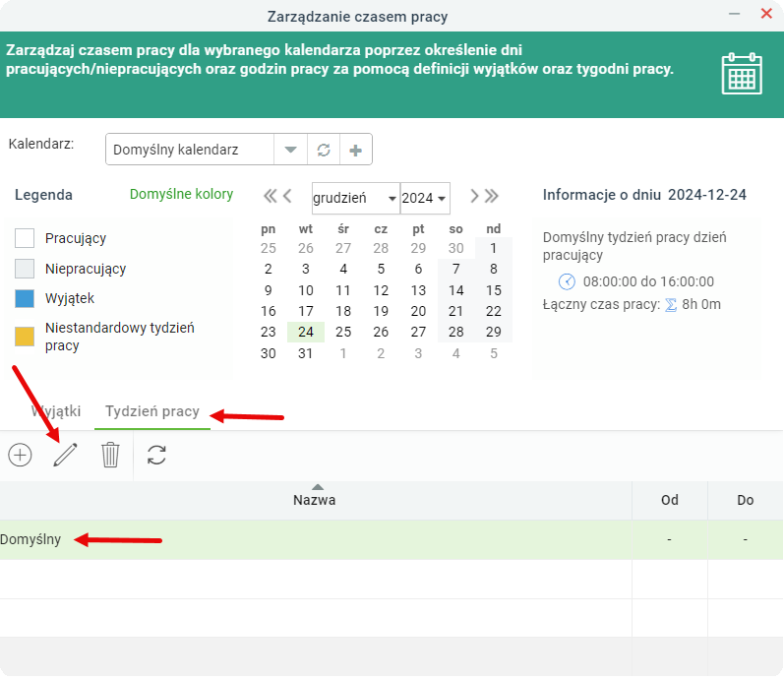Click the Niepracujący legend label
The width and height of the screenshot is (784, 679).
coord(86,270)
